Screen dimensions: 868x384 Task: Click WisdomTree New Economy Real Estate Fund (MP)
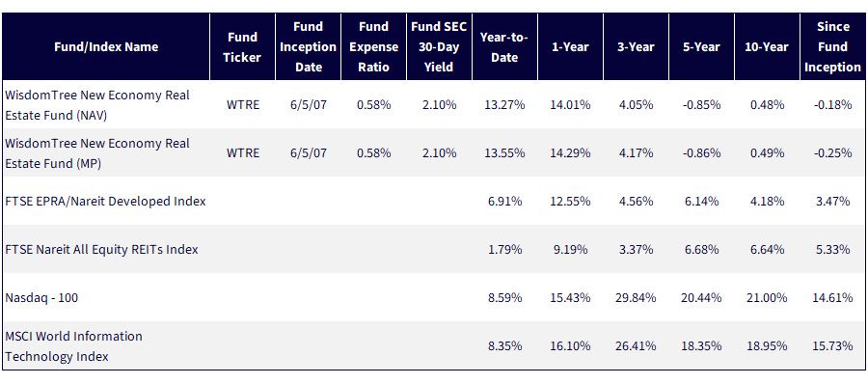click(97, 153)
